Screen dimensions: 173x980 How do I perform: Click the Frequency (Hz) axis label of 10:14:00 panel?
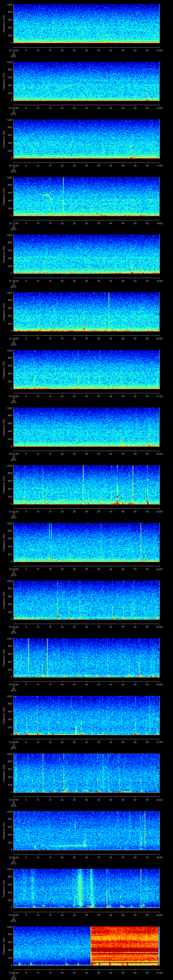(x=4, y=24)
